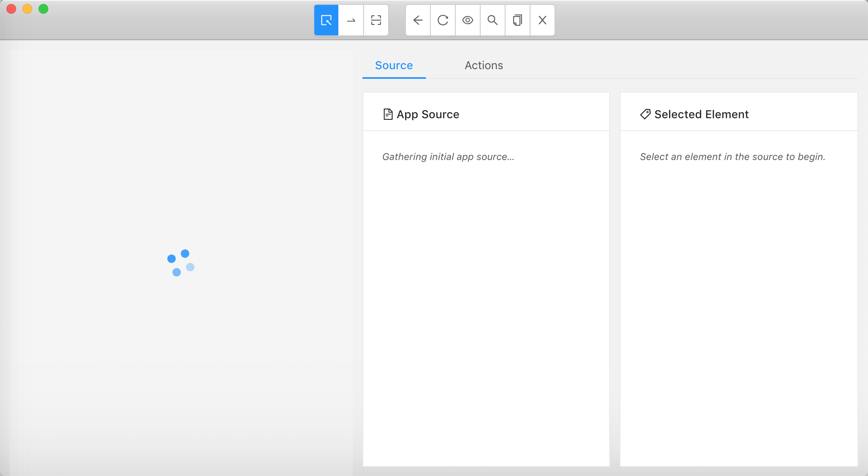Screen dimensions: 868x476
Task: Maximize the window with the green button
Action: click(43, 9)
